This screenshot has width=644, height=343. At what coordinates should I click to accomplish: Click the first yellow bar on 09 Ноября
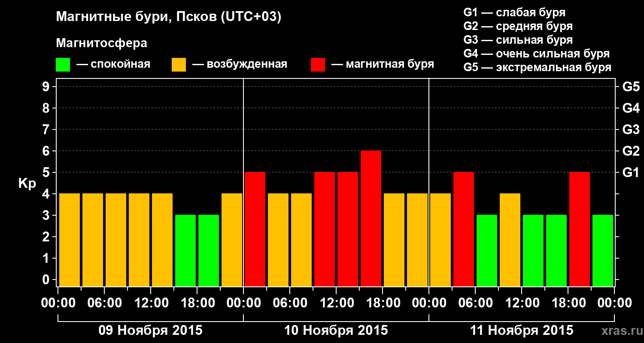tap(70, 240)
